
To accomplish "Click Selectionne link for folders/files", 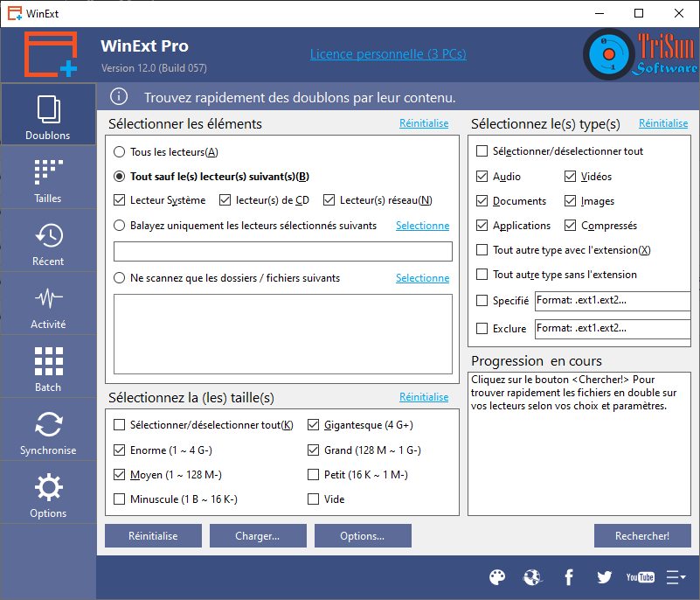I will coord(422,278).
